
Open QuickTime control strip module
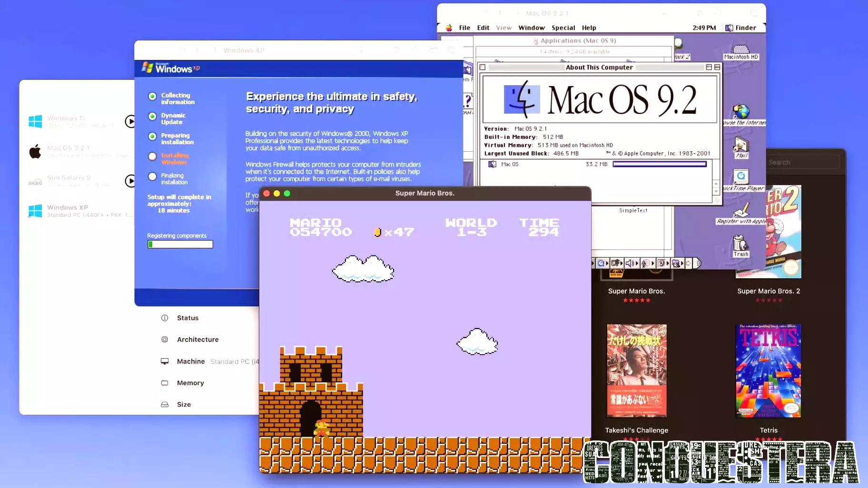pyautogui.click(x=602, y=263)
